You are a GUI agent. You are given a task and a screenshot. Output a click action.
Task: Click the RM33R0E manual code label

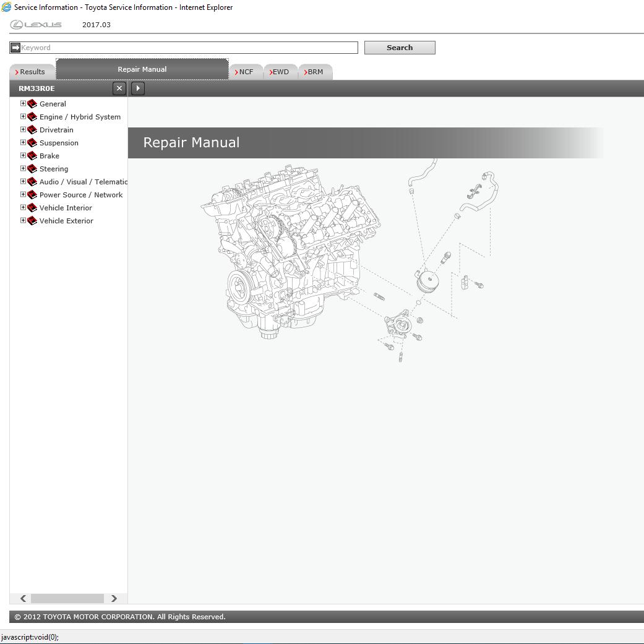point(36,88)
